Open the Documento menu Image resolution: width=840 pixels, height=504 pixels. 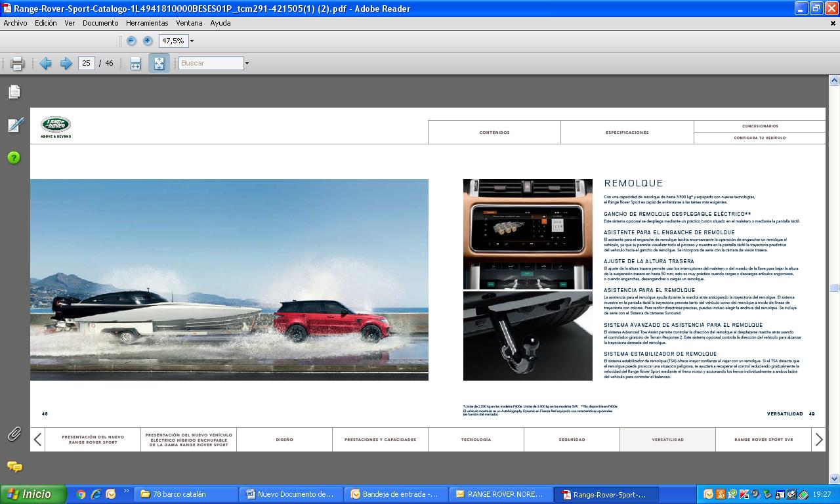click(x=100, y=23)
